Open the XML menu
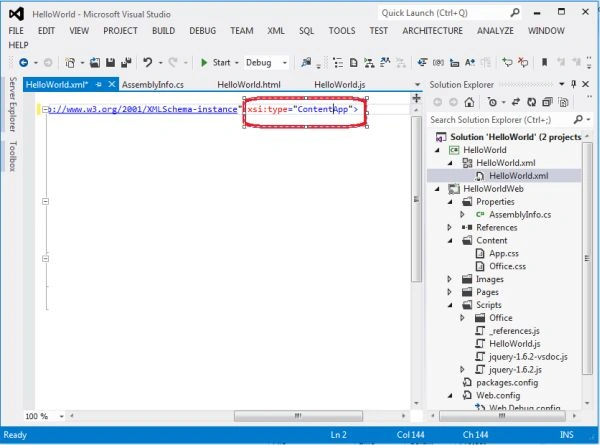Screen dimensions: 600x445 tap(276, 31)
